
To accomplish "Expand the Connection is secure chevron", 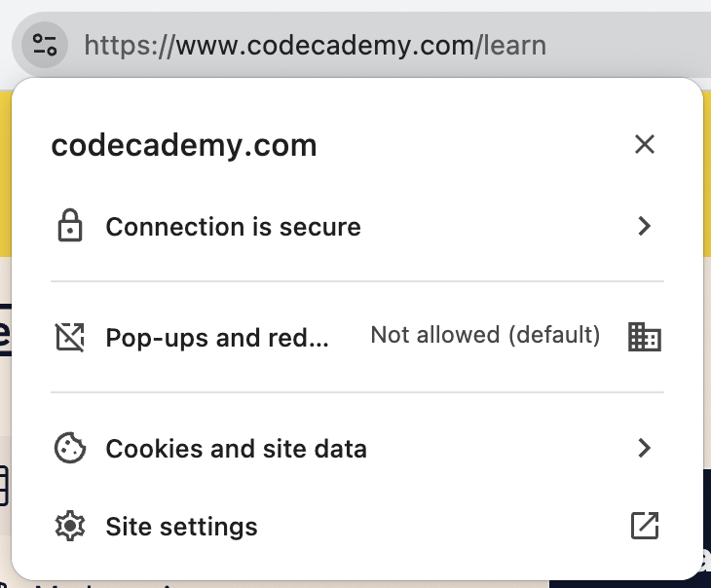I will tap(644, 227).
